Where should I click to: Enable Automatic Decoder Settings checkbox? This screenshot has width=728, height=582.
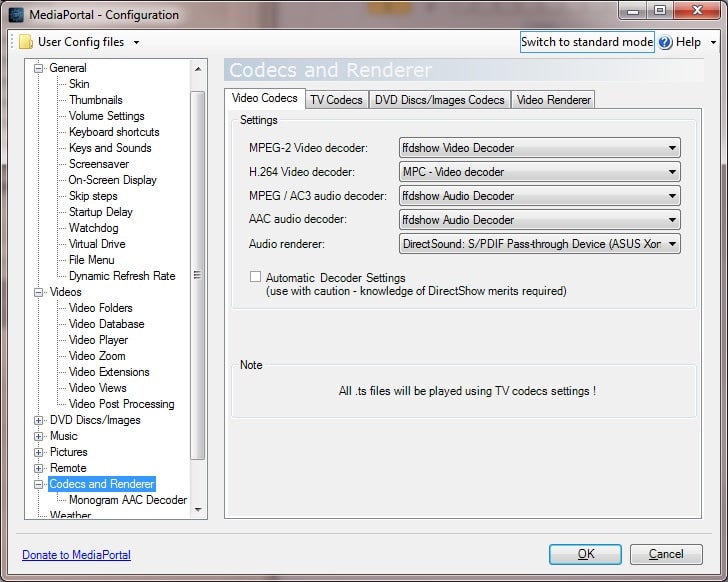(x=255, y=277)
